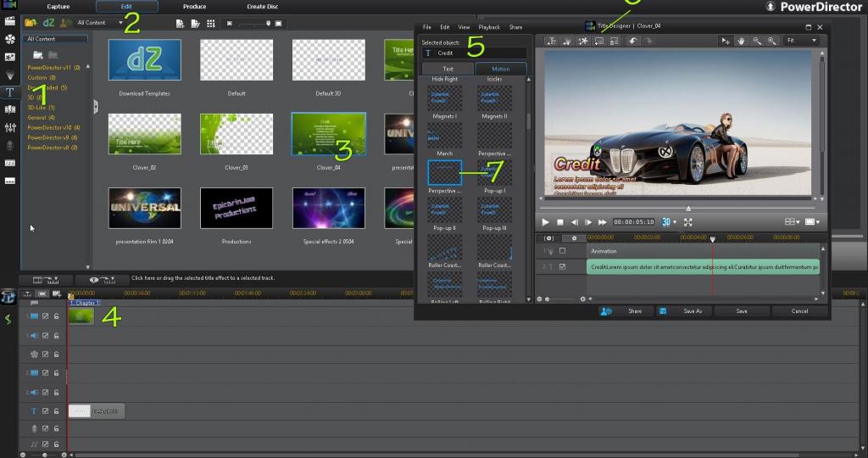
Task: Open the Title Room T icon
Action: [x=10, y=92]
